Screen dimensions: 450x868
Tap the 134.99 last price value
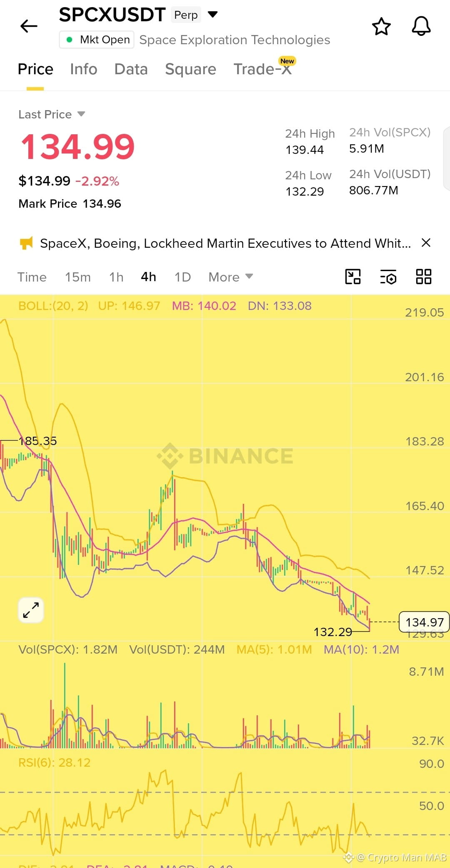[x=77, y=146]
